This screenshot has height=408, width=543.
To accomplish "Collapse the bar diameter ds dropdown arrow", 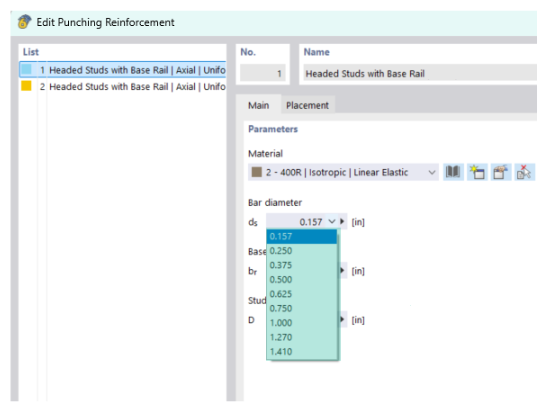I will coord(332,221).
